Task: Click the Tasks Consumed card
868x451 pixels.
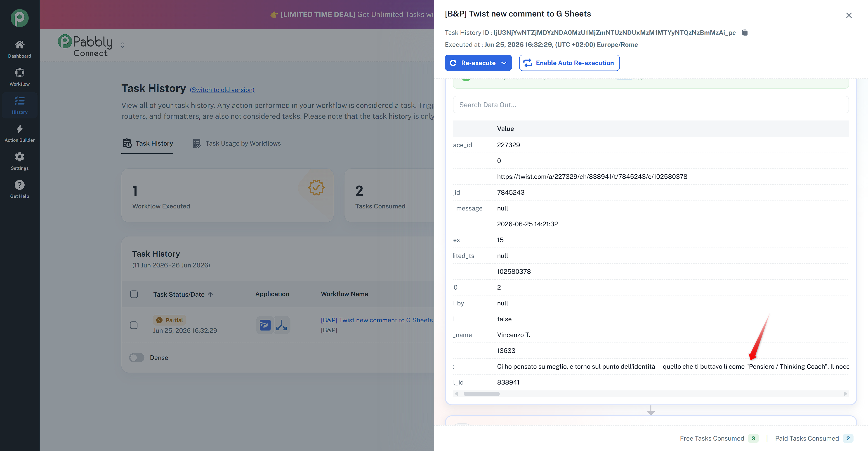Action: tap(389, 196)
